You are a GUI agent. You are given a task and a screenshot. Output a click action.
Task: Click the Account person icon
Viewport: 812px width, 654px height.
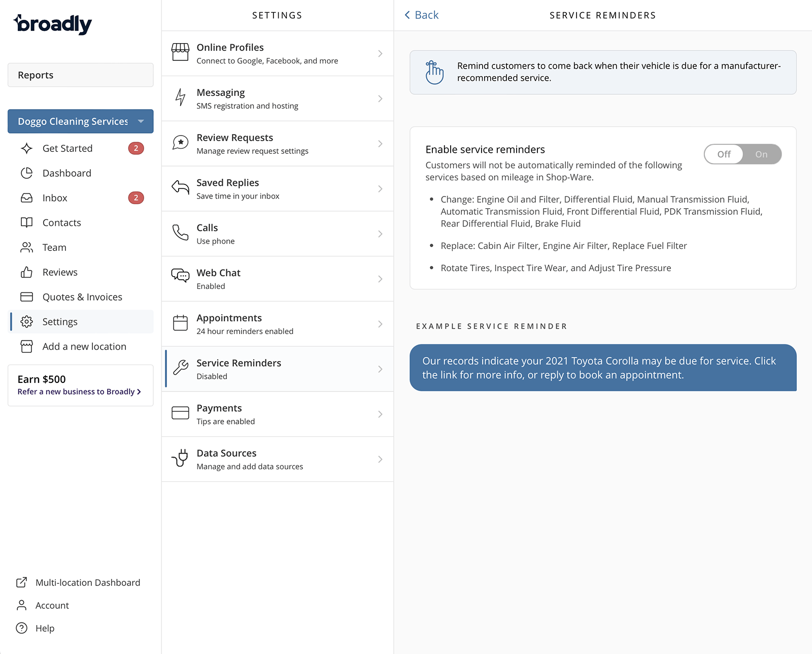21,605
